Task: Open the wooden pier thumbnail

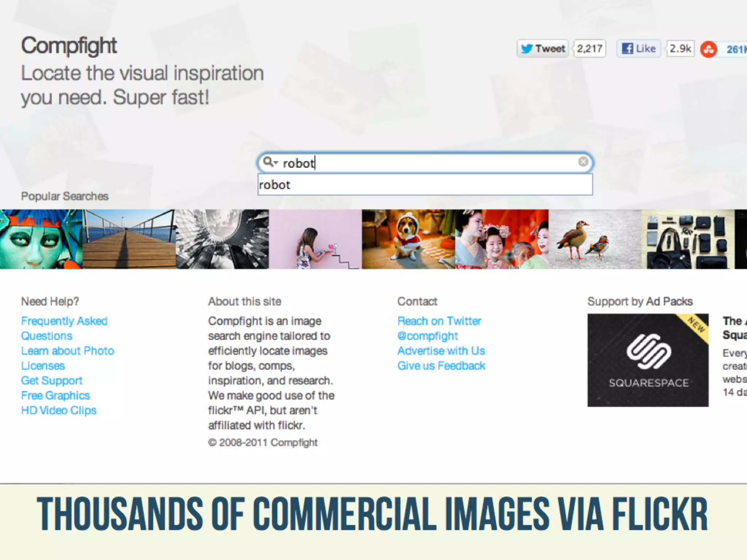Action: coord(129,239)
